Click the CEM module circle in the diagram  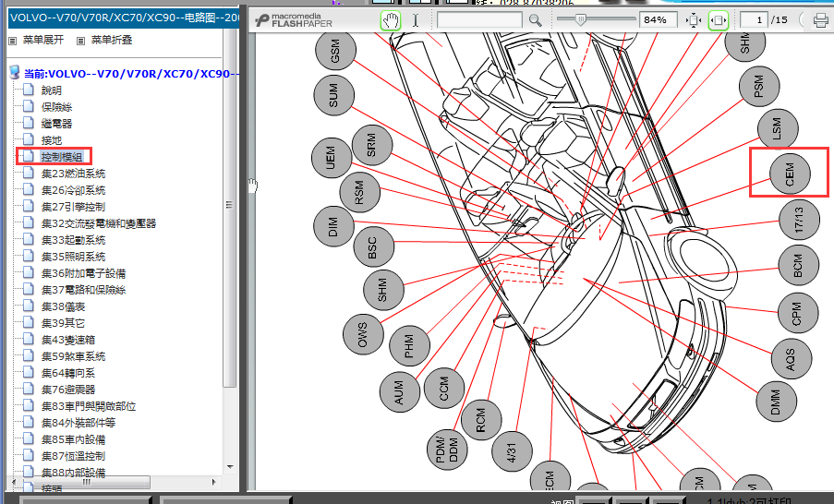[x=790, y=174]
